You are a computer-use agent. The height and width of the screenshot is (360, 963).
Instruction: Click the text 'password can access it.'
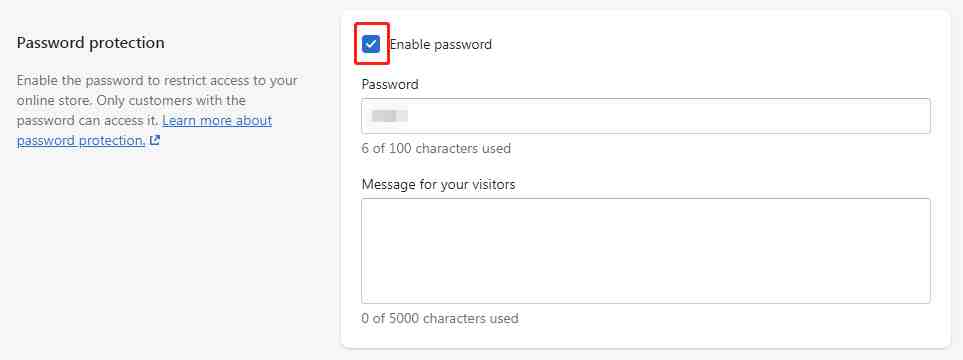[x=88, y=120]
